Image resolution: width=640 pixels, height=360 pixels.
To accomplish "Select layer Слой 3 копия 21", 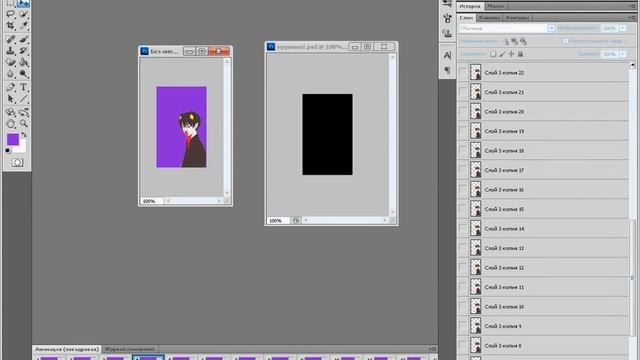I will (x=543, y=92).
